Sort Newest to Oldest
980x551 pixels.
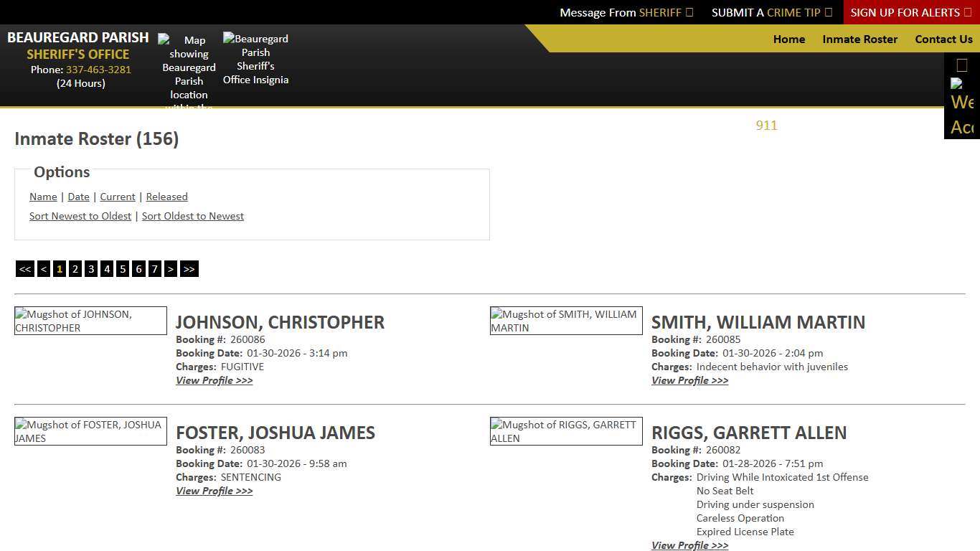(80, 216)
